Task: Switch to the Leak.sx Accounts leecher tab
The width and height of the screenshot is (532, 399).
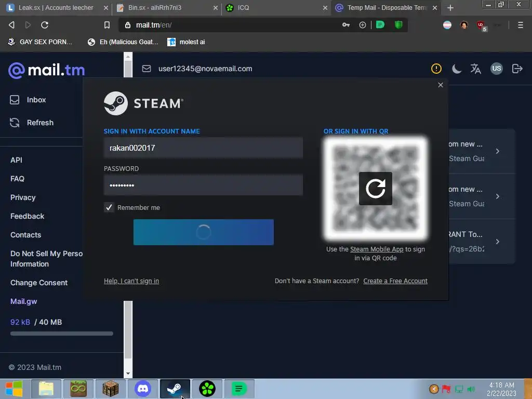Action: click(56, 7)
